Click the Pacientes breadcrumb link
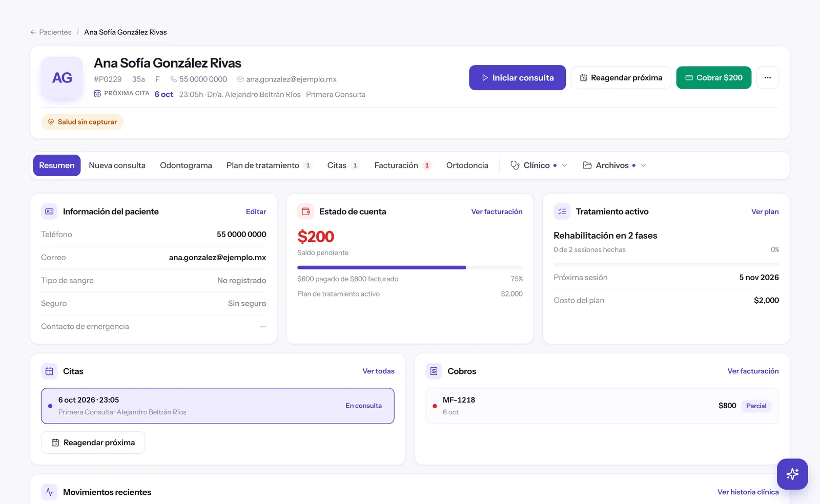The image size is (820, 504). click(55, 32)
